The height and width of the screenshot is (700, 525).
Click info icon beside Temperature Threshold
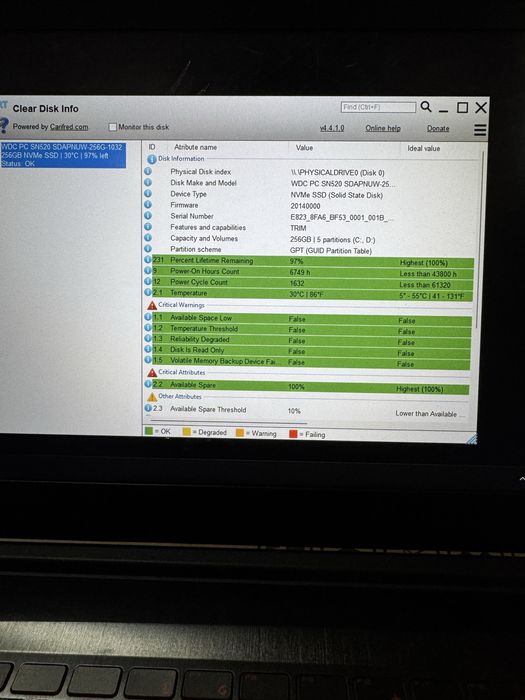pos(148,327)
